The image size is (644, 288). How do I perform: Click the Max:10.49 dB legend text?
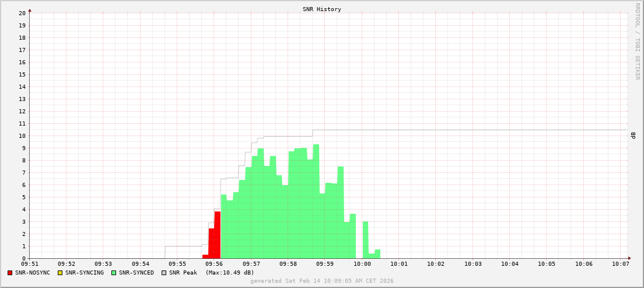pos(230,273)
